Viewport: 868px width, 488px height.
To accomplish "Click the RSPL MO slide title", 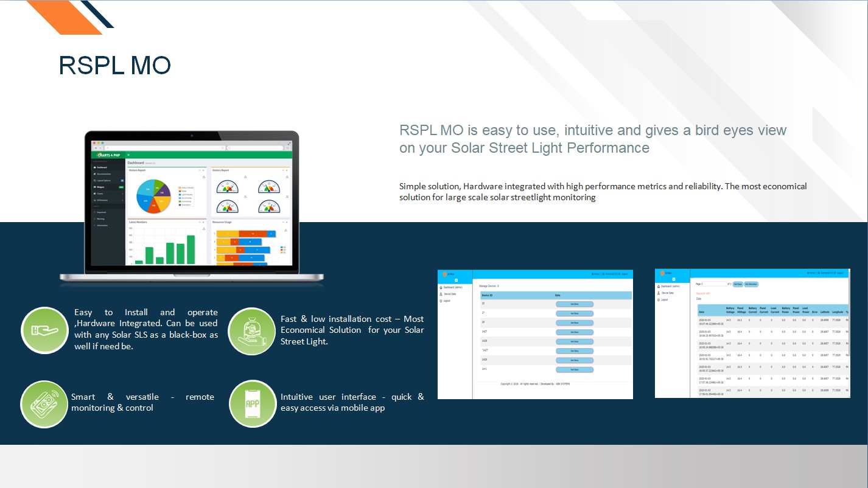I will click(x=114, y=65).
